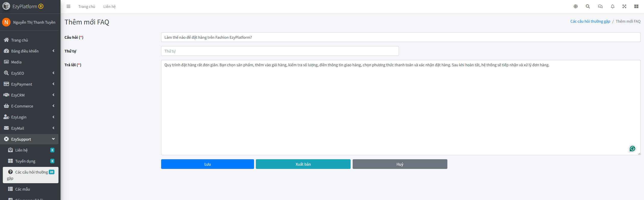The height and width of the screenshot is (200, 644).
Task: Open the chat messages icon
Action: (600, 7)
